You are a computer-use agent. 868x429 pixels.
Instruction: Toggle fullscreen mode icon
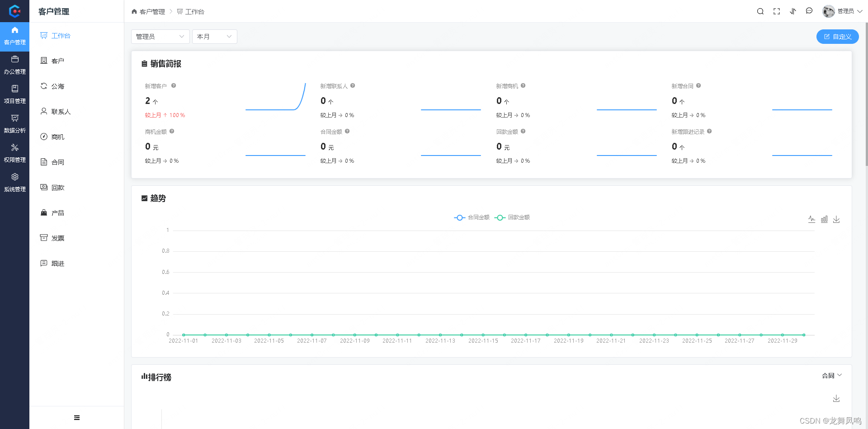[777, 11]
